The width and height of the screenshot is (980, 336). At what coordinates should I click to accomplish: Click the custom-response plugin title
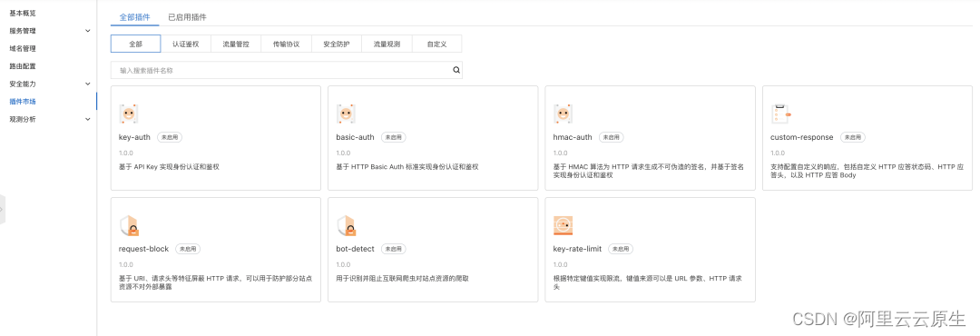click(802, 137)
